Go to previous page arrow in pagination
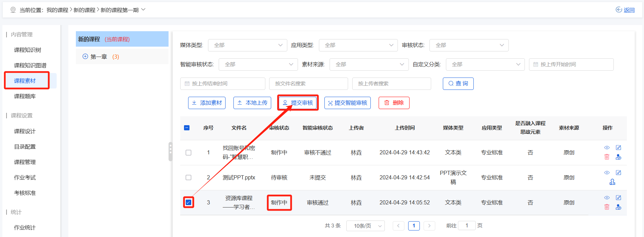Image resolution: width=644 pixels, height=237 pixels. point(398,226)
